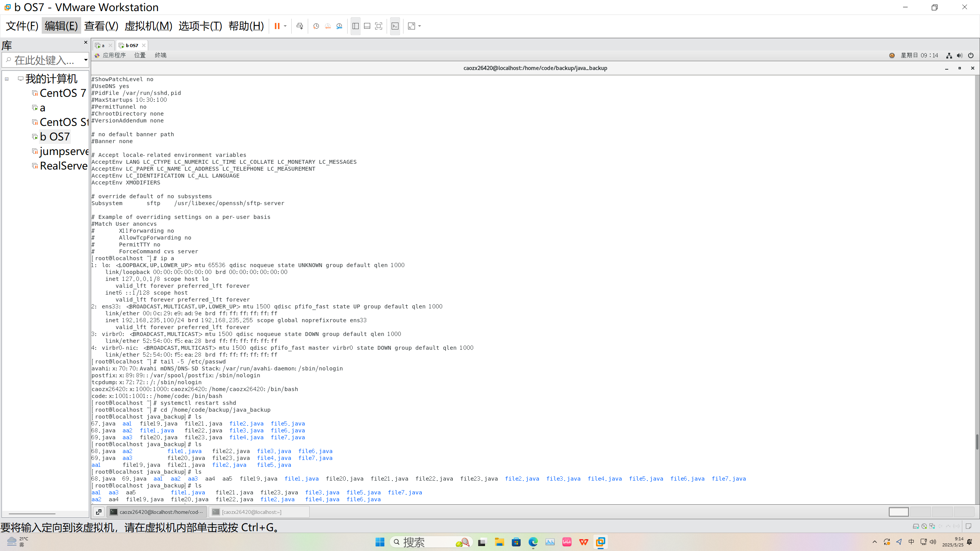This screenshot has height=551, width=980.
Task: Open the 虚拟机(M) menu
Action: point(148,26)
